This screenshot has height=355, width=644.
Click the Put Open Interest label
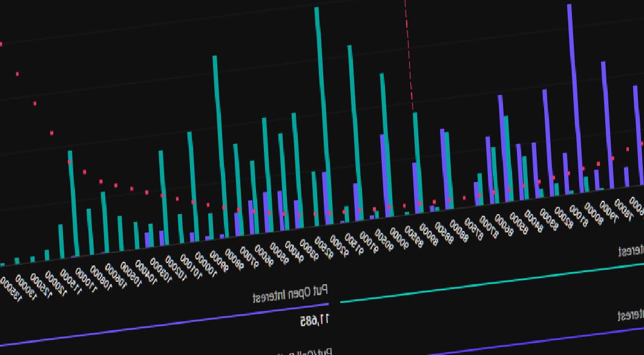tap(291, 294)
